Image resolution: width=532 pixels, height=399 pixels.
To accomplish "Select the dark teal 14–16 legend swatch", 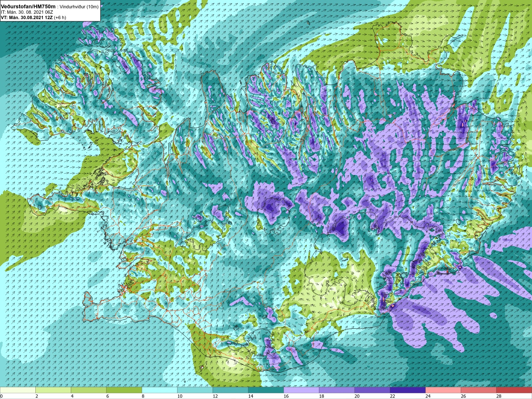I will coord(266,390).
